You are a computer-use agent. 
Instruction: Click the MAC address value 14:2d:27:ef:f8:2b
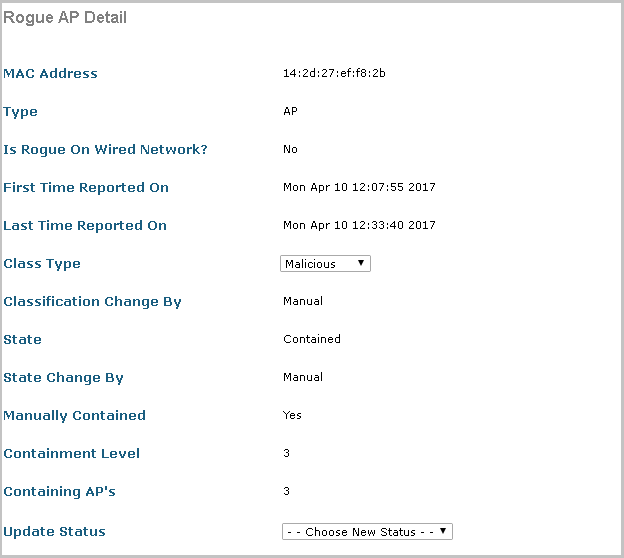coord(334,73)
